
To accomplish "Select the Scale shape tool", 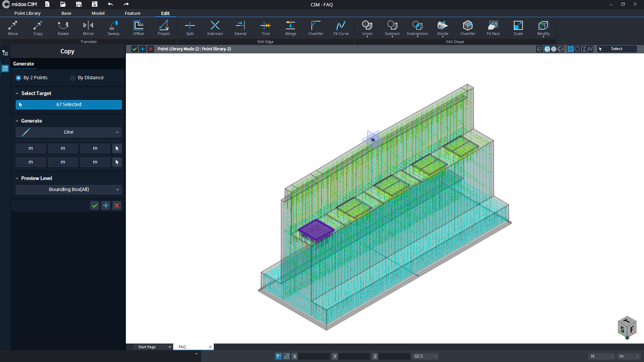I will (518, 28).
